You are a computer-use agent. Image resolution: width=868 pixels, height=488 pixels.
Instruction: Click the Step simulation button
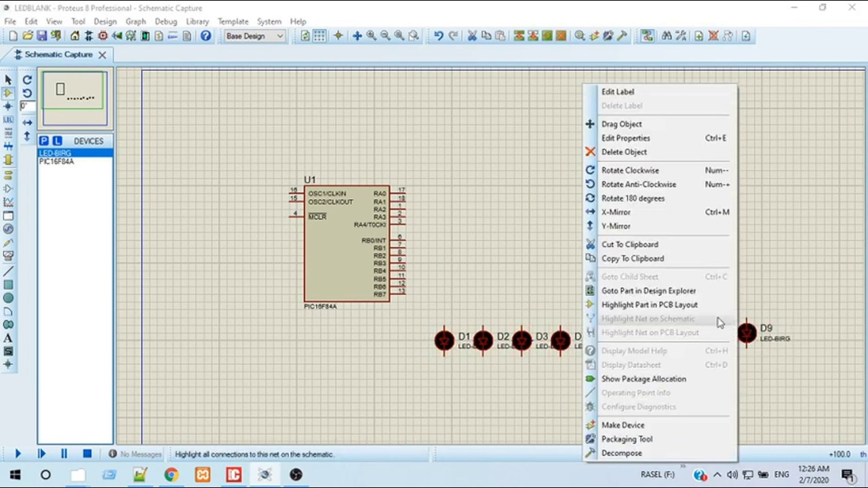pyautogui.click(x=41, y=454)
